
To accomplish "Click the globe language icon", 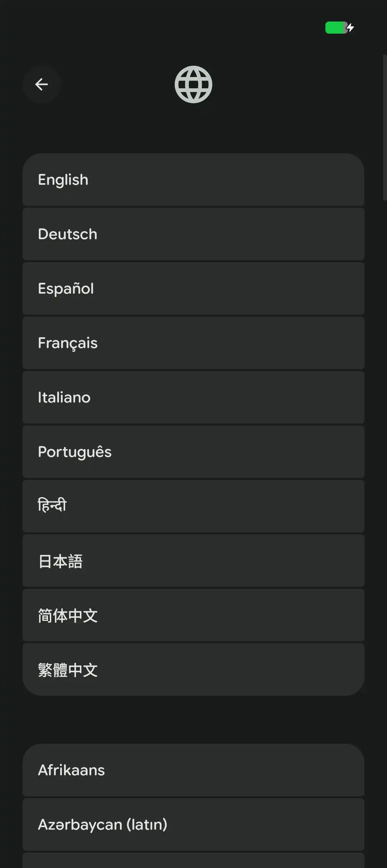I will (193, 85).
